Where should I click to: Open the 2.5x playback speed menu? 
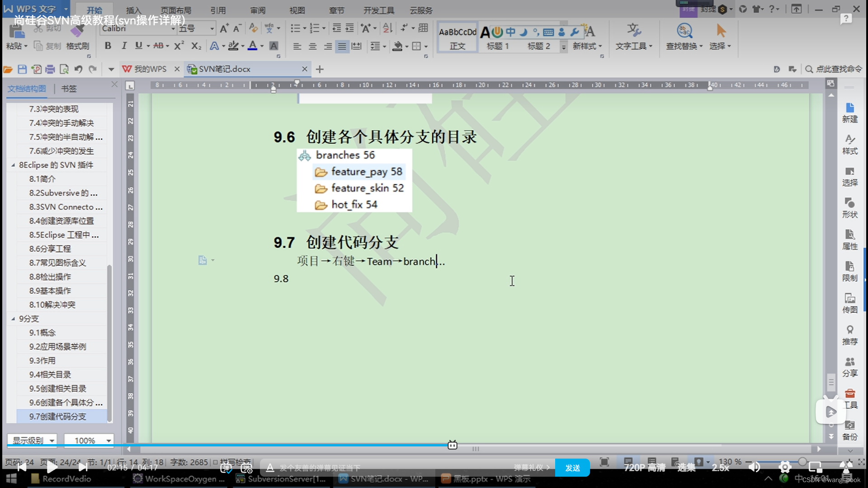tap(721, 468)
